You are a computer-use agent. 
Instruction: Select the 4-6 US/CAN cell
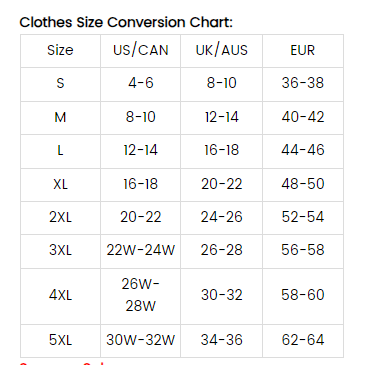[141, 83]
